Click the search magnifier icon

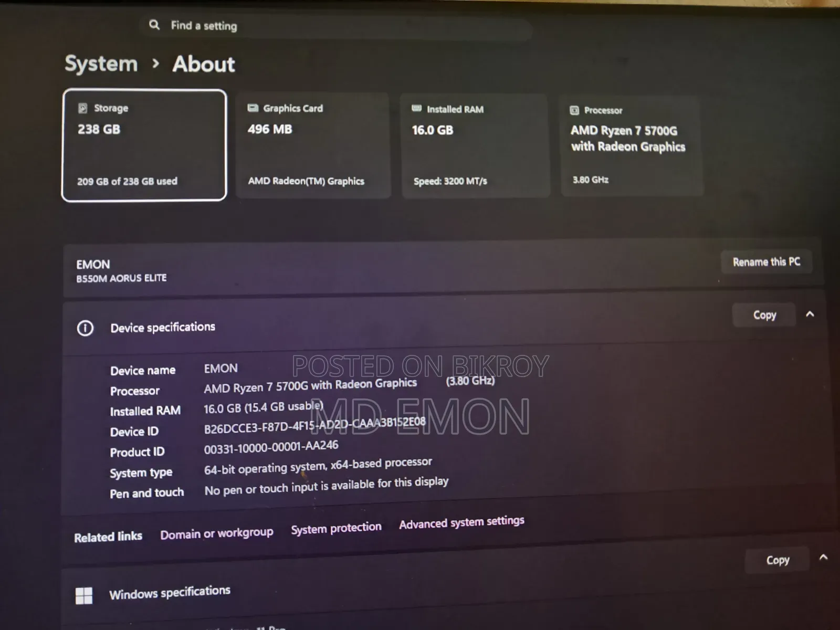(x=154, y=25)
